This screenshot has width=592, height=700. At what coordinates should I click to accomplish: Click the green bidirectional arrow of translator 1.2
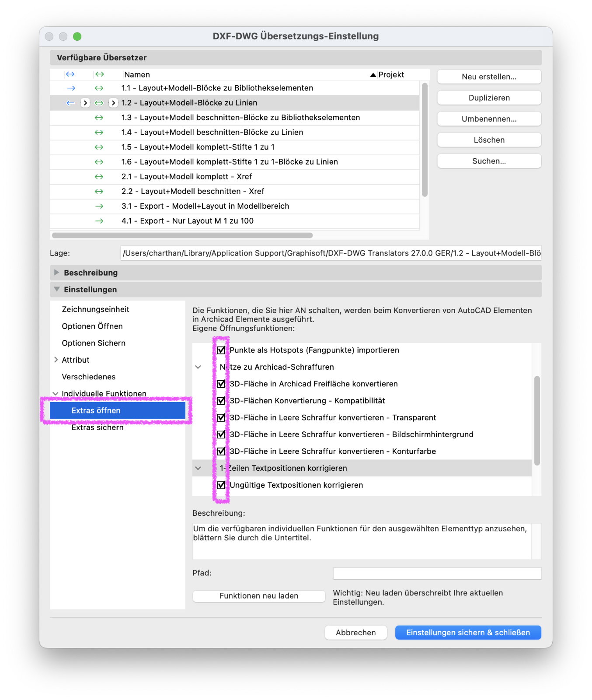coord(99,103)
